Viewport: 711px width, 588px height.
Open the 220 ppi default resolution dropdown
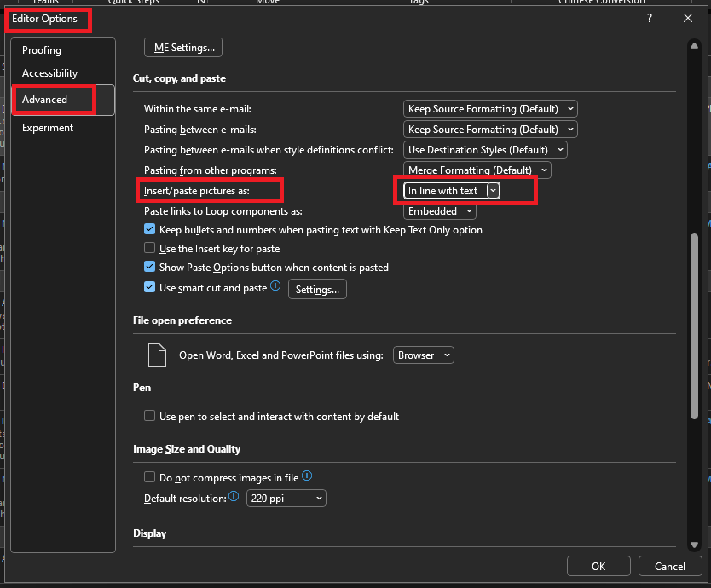[286, 499]
